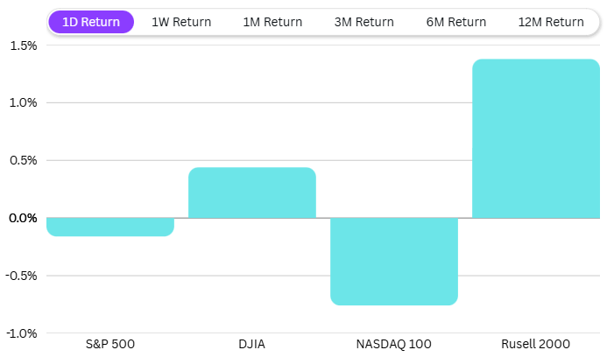Show the 3M Return chart
614x364 pixels.
[x=363, y=22]
